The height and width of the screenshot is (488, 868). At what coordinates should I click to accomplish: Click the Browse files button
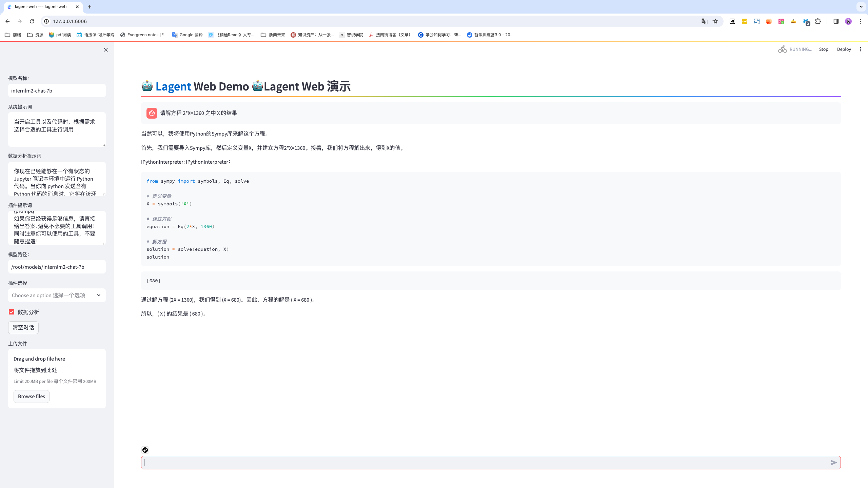[x=32, y=396]
